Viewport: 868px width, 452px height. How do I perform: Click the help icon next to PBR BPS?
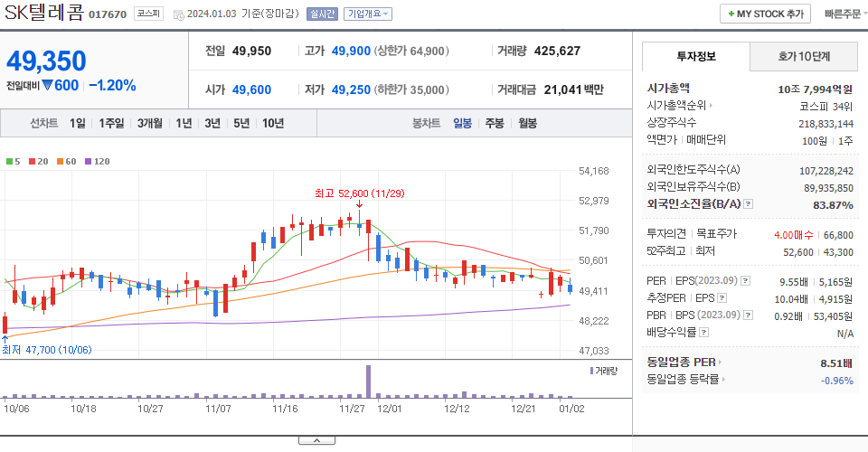(x=748, y=315)
